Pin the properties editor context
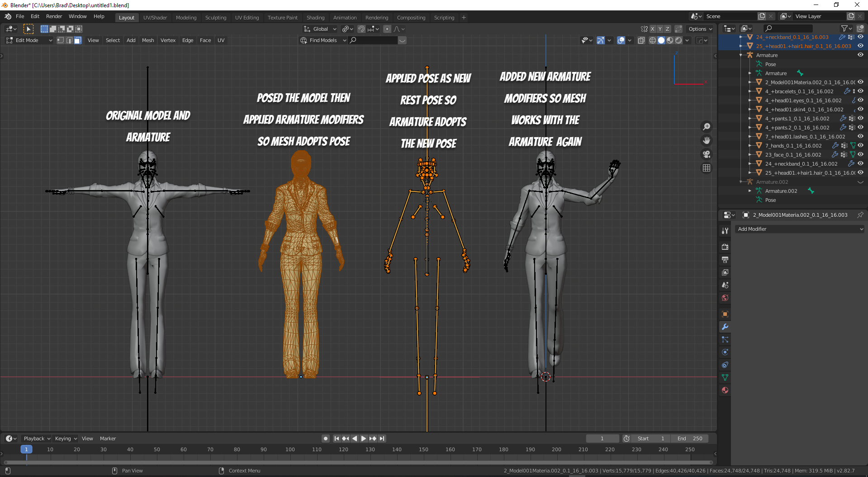 tap(860, 215)
